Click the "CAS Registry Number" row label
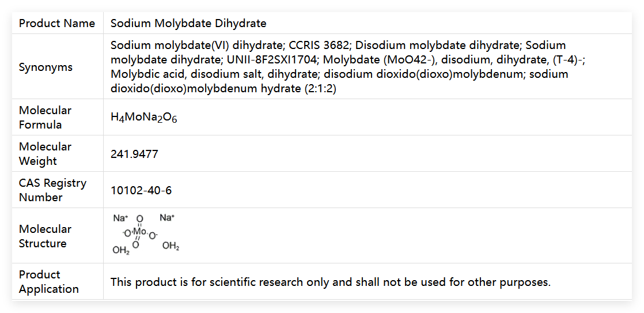Screen dimensions: 644x313 (52, 190)
